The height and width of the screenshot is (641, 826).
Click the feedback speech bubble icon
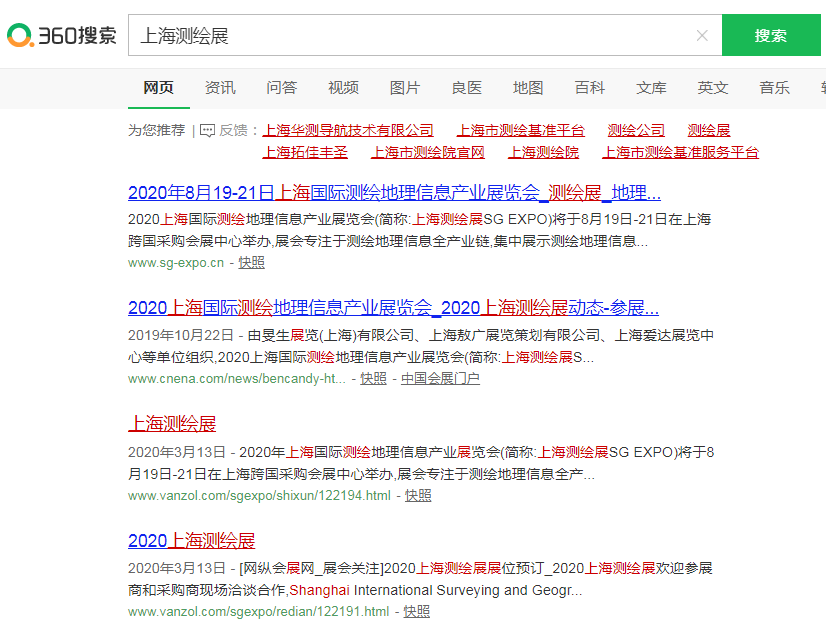pos(207,130)
